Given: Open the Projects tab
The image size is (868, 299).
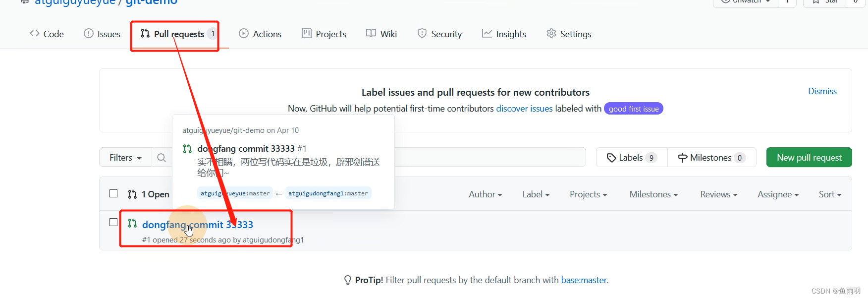Looking at the screenshot, I should tap(324, 34).
